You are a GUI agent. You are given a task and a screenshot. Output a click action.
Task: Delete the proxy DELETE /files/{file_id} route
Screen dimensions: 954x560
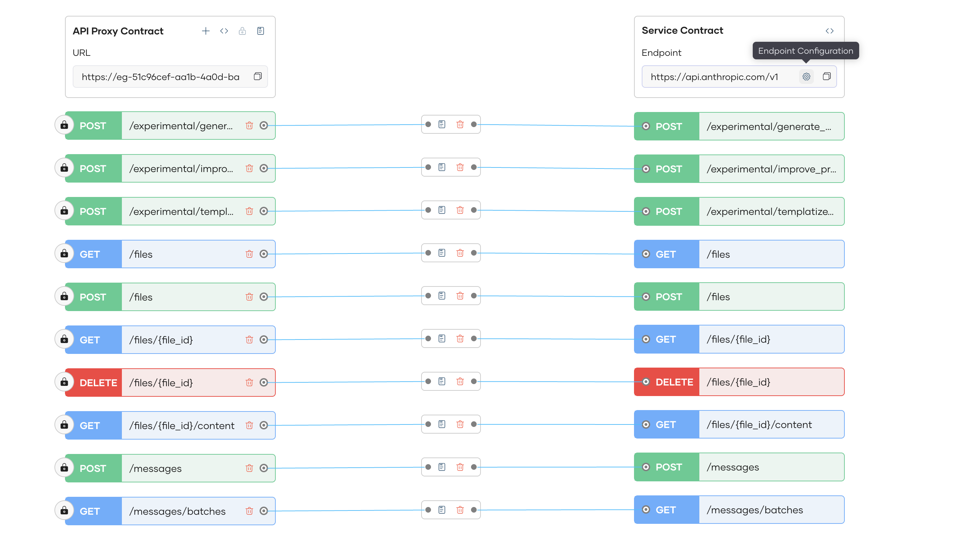pyautogui.click(x=249, y=383)
